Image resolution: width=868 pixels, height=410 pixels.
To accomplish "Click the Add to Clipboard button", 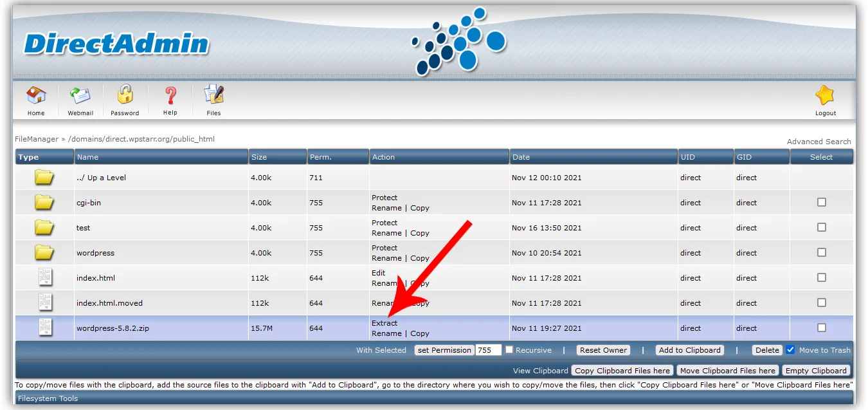I will tap(690, 350).
